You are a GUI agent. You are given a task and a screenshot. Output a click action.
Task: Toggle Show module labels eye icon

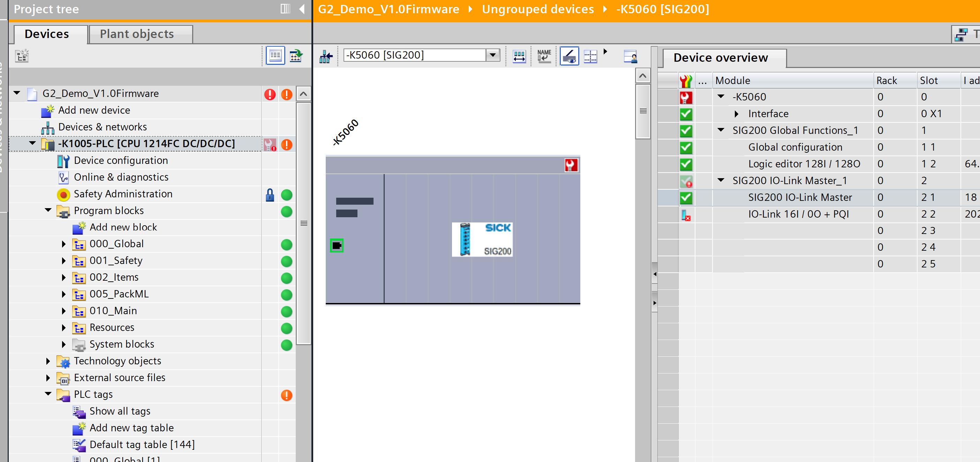coord(569,56)
